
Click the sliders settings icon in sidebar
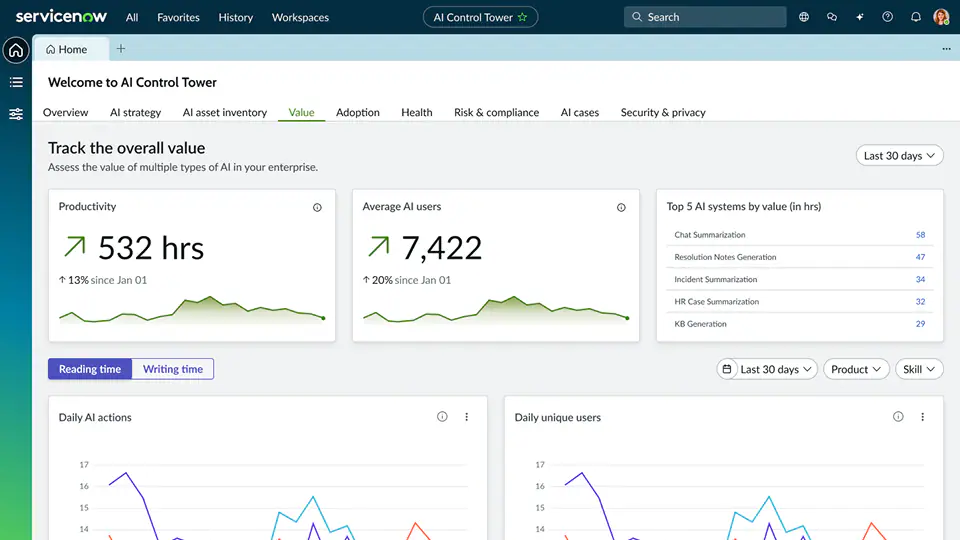point(16,114)
